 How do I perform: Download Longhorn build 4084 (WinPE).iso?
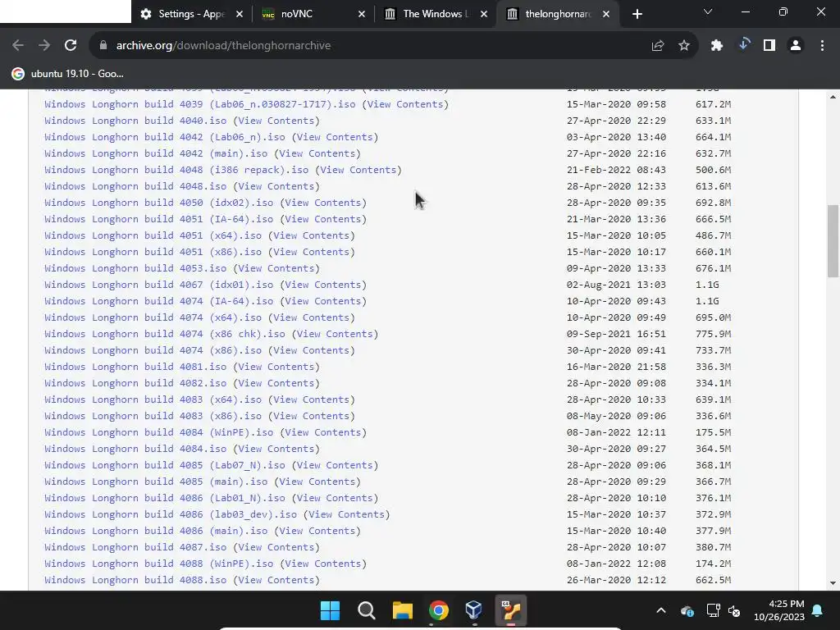[158, 432]
